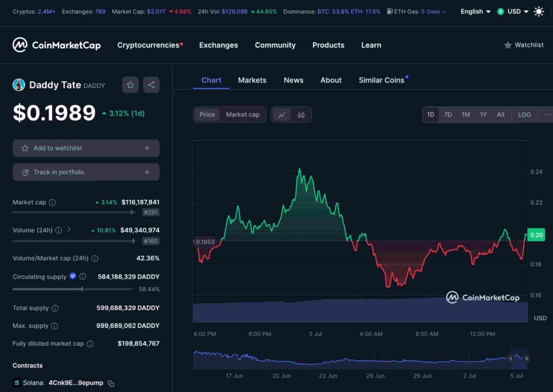The image size is (553, 392).
Task: Click Track in portfolio button
Action: coord(86,172)
